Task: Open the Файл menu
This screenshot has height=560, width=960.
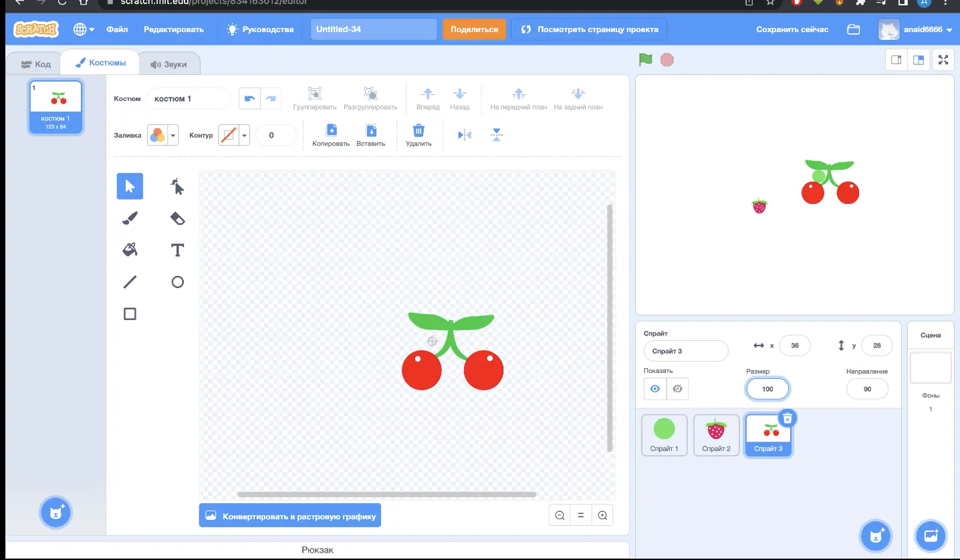Action: click(x=117, y=29)
